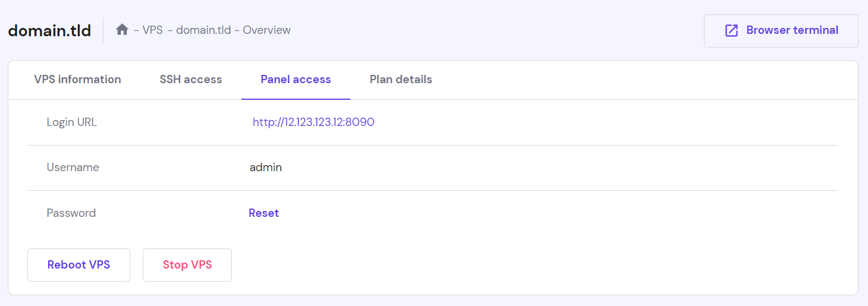Switch to the VPS information tab
The height and width of the screenshot is (306, 868).
click(x=77, y=80)
